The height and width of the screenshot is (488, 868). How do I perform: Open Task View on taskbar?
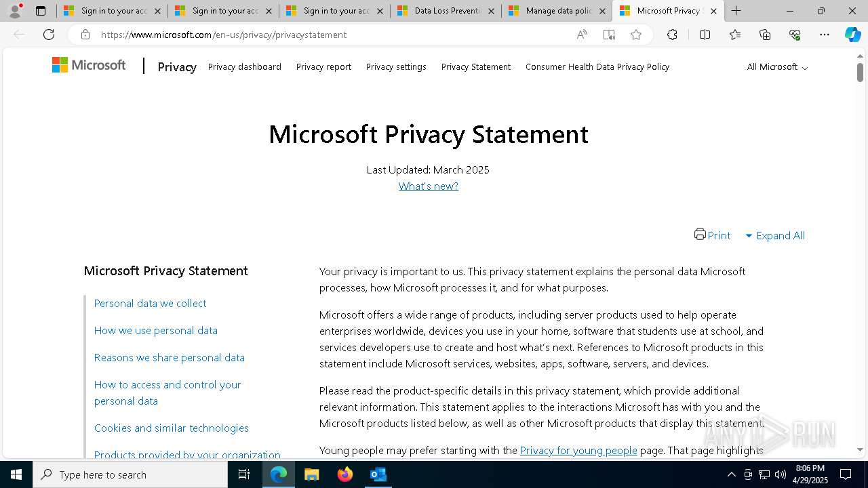(x=244, y=474)
